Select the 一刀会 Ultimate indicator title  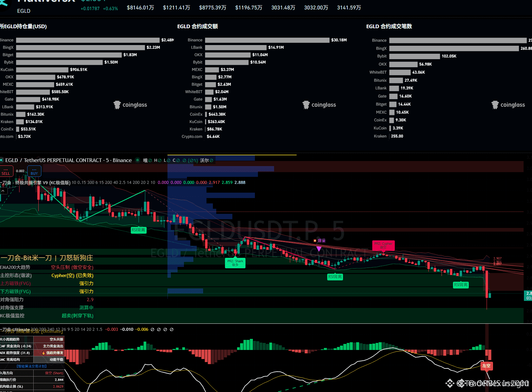[15, 329]
